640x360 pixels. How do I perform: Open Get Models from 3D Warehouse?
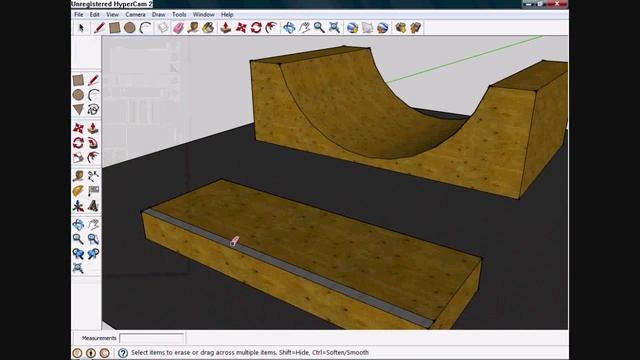tap(401, 28)
